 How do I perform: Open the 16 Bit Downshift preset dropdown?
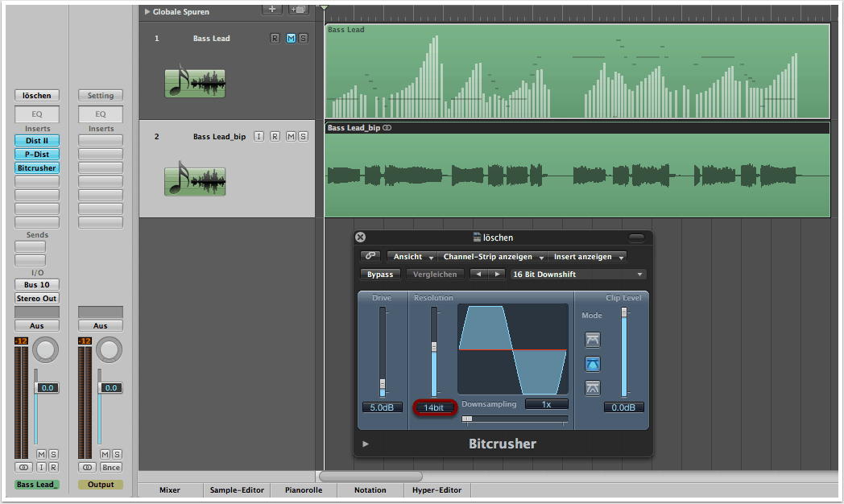point(577,275)
